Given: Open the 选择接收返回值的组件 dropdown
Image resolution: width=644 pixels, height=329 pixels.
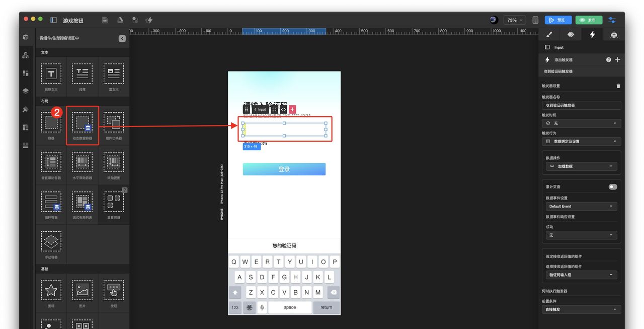Looking at the screenshot, I should pos(582,275).
